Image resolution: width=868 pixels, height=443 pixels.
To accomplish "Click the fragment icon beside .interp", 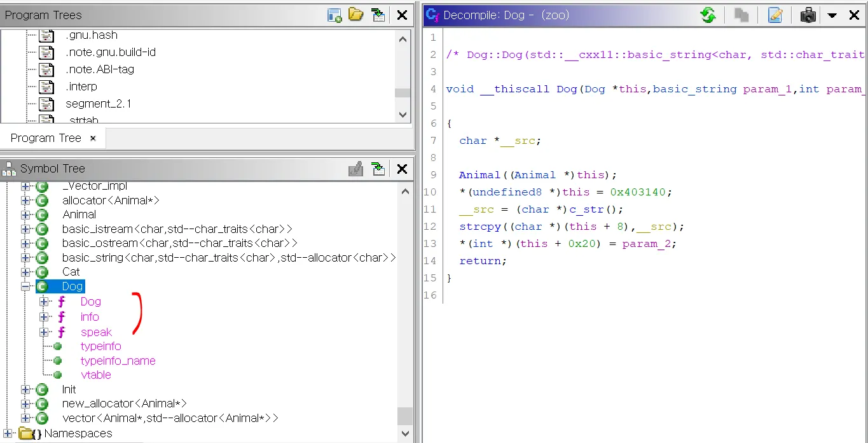I will click(46, 87).
